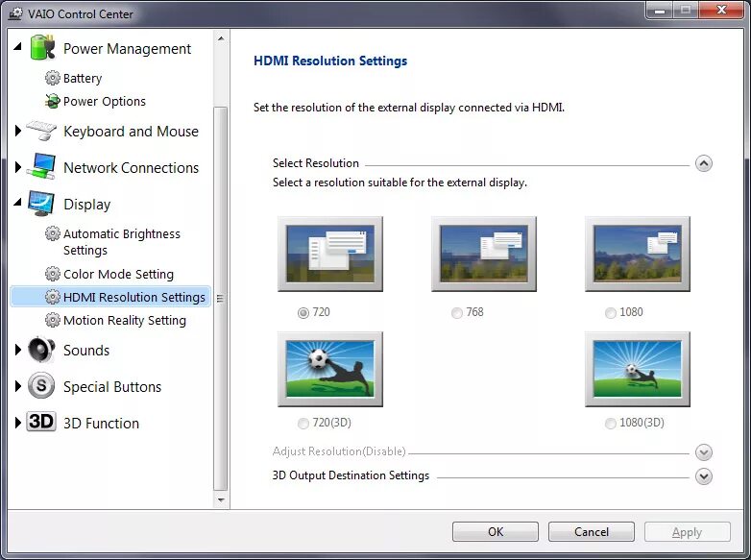Open Battery settings
The height and width of the screenshot is (560, 751).
pyautogui.click(x=83, y=78)
